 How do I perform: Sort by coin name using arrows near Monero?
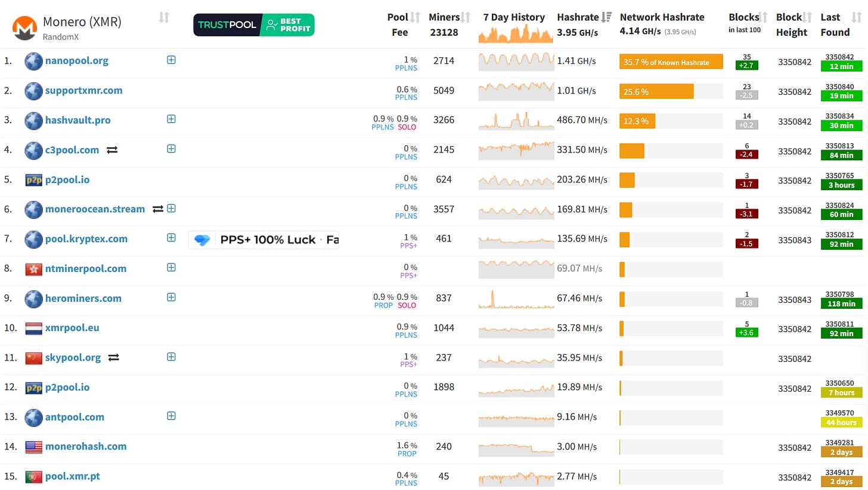coord(164,17)
